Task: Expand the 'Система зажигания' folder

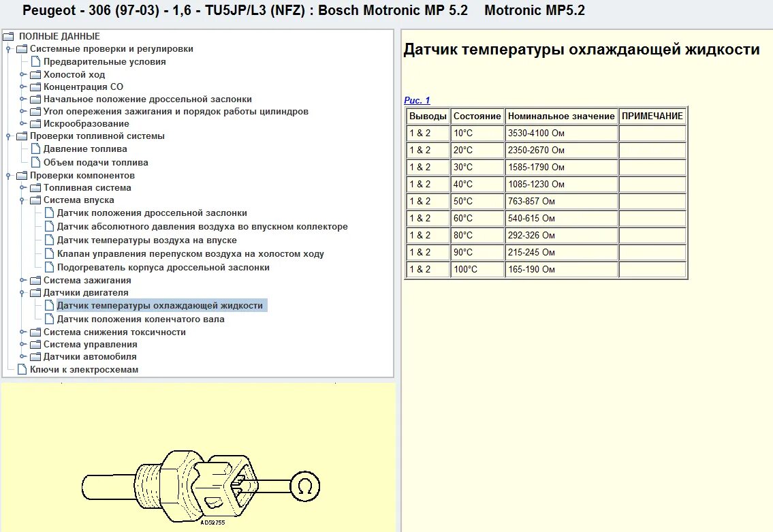Action: 22,280
